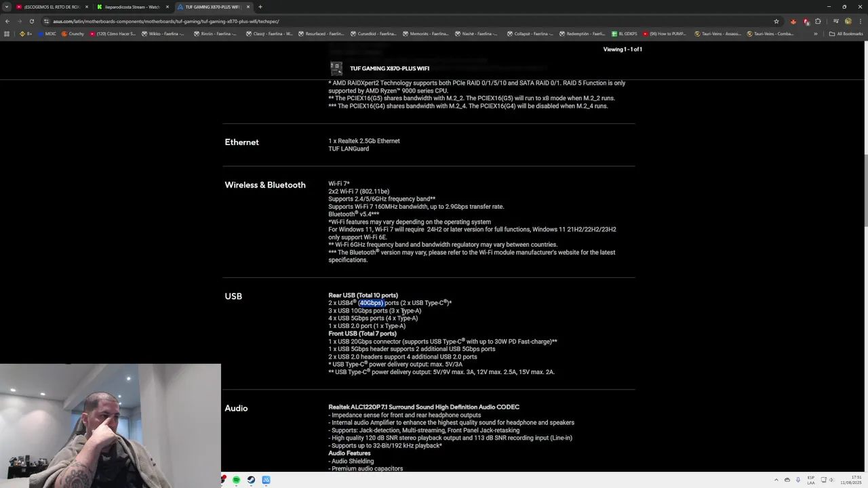Bookmark this page with the star icon
868x488 pixels.
click(776, 21)
